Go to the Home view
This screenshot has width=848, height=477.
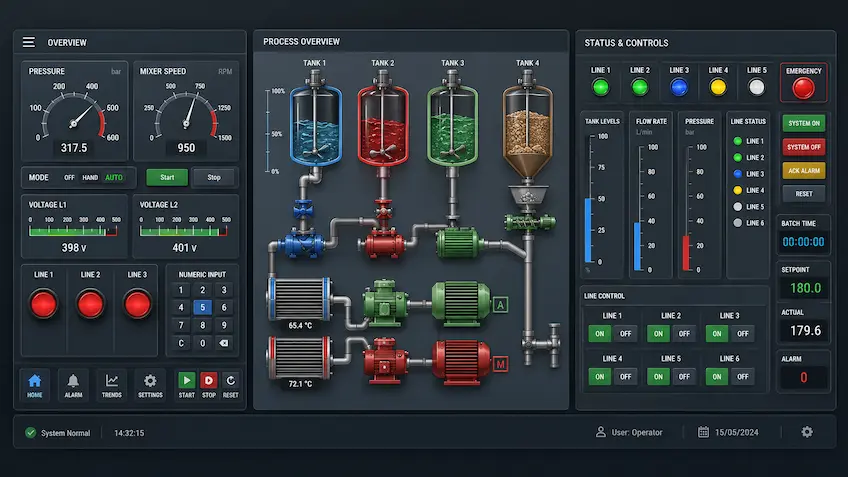[35, 385]
